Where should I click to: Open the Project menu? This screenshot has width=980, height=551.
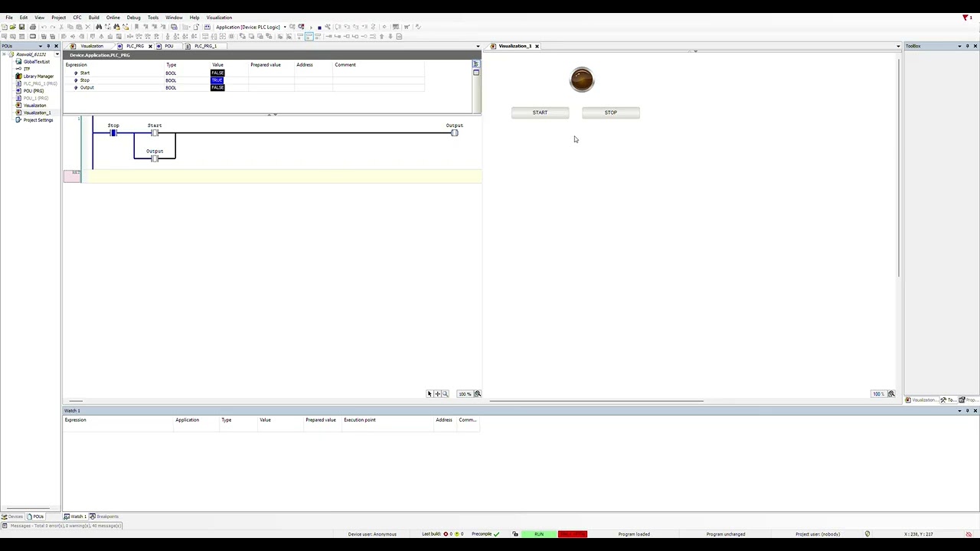(58, 18)
